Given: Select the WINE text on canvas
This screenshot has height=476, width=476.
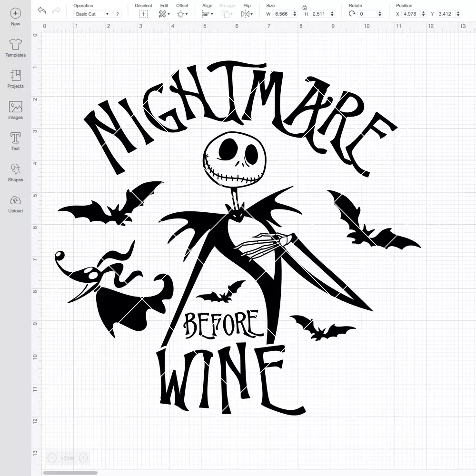Looking at the screenshot, I should pyautogui.click(x=231, y=379).
